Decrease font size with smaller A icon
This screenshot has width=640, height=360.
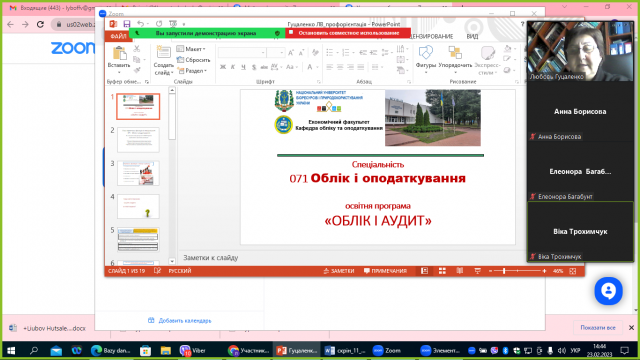pos(301,53)
